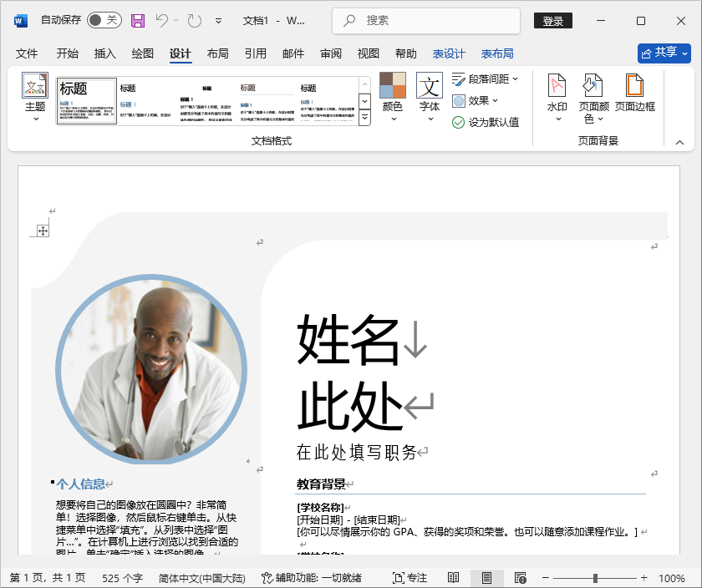Click the 效果 (Effects) icon
The height and width of the screenshot is (588, 702).
click(x=476, y=99)
